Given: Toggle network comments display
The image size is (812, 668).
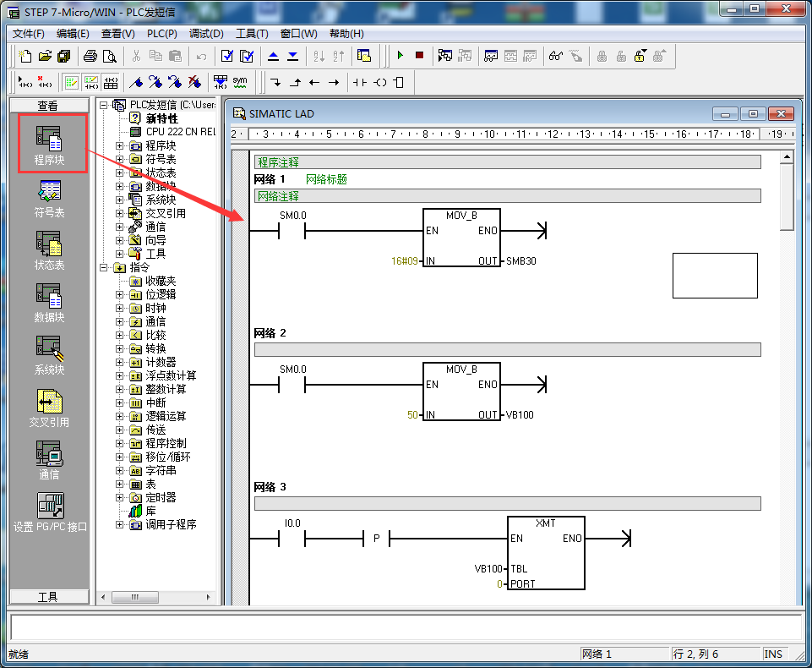Looking at the screenshot, I should coord(91,82).
